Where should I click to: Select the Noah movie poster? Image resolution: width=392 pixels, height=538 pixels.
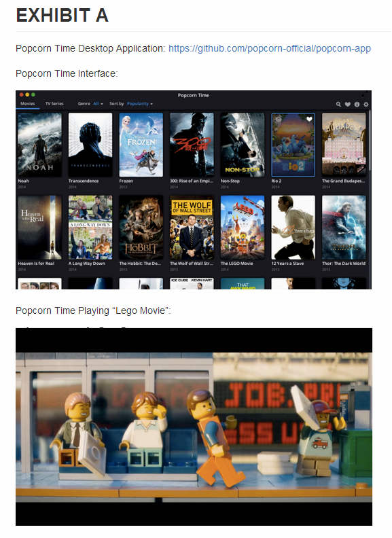(x=40, y=145)
